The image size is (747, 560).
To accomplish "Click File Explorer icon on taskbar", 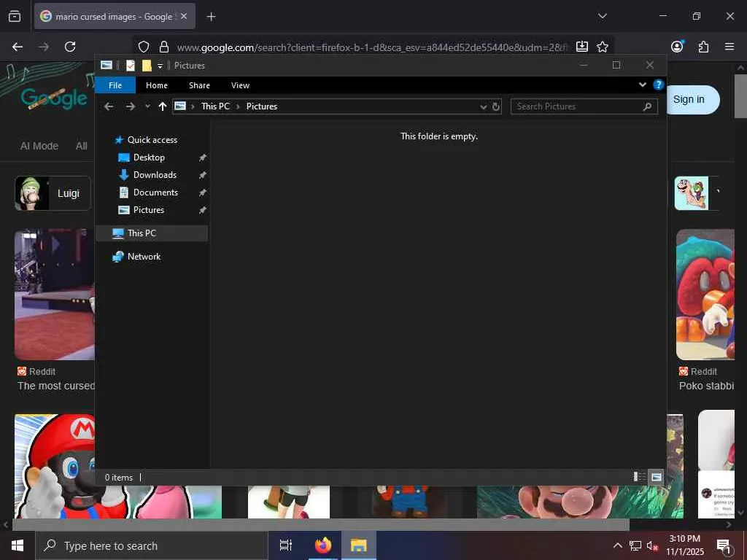I will [x=359, y=545].
